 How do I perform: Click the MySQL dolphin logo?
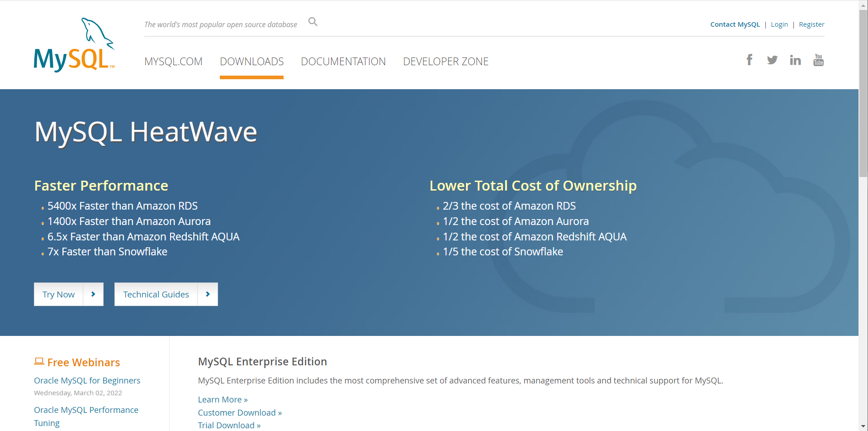click(x=74, y=45)
